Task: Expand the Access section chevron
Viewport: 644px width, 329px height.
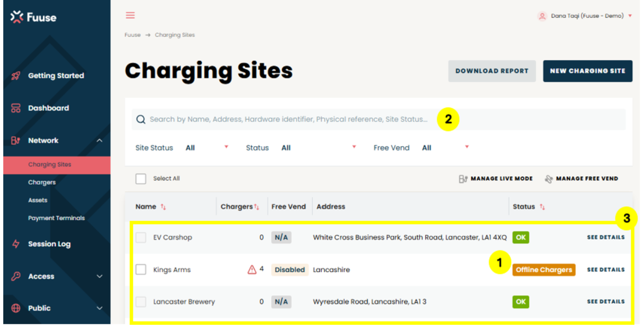Action: click(x=100, y=277)
